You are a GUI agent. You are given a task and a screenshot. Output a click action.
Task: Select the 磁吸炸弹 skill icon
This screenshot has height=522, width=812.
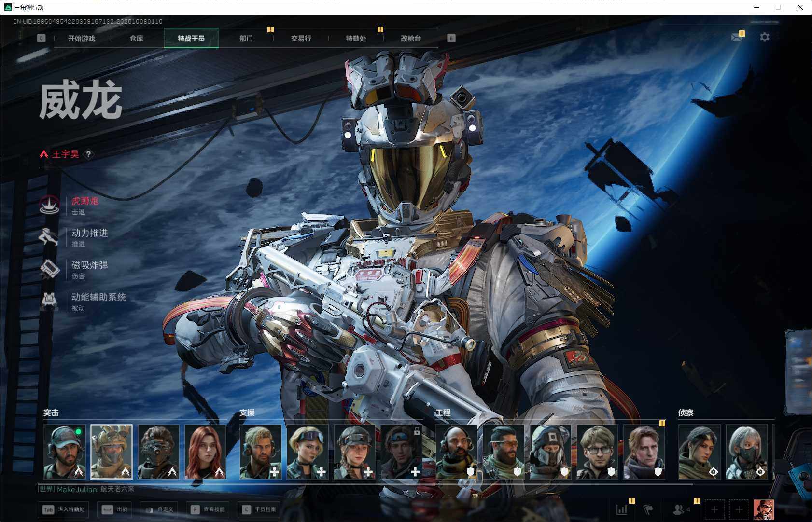point(49,269)
